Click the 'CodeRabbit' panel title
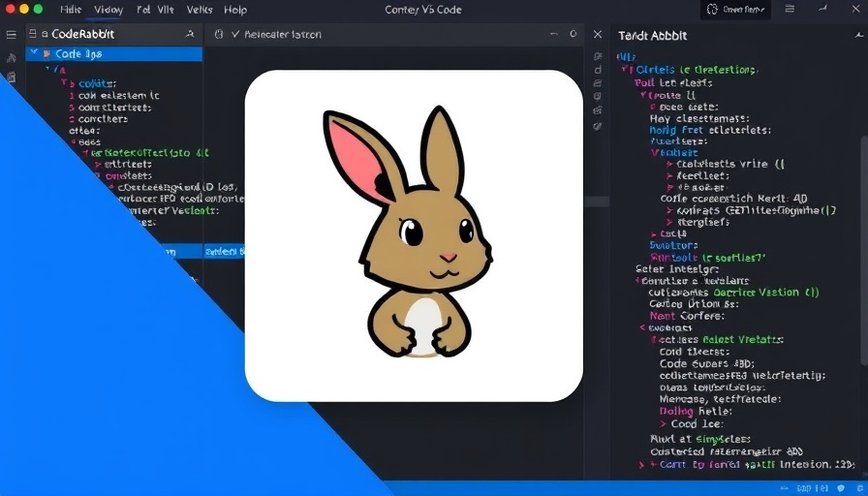The width and height of the screenshot is (868, 496). pos(83,34)
